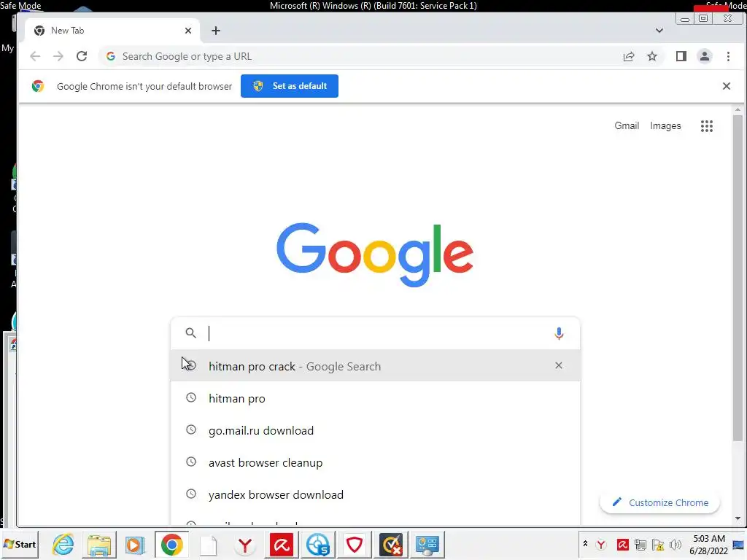Click the magnifier icon in the search box

[190, 332]
